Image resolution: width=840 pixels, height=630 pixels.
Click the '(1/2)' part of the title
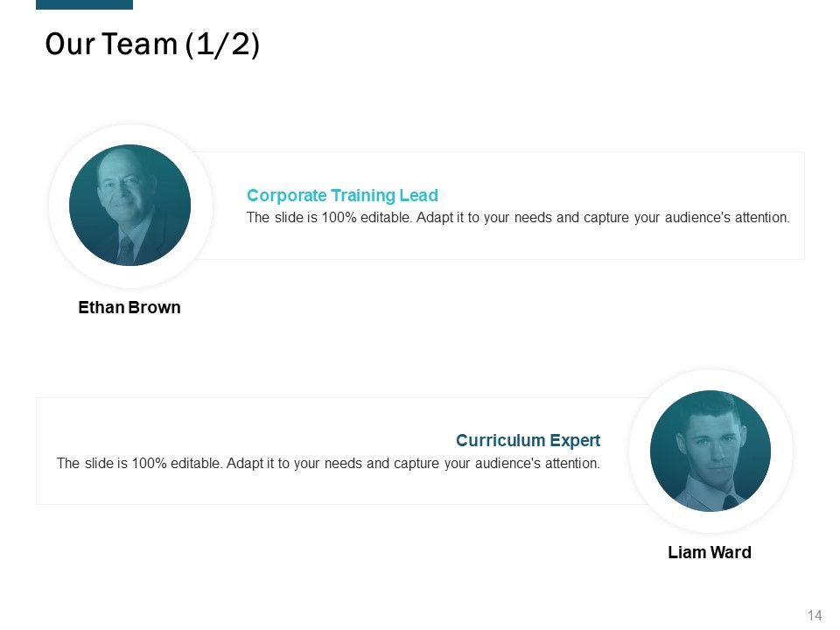pos(222,45)
